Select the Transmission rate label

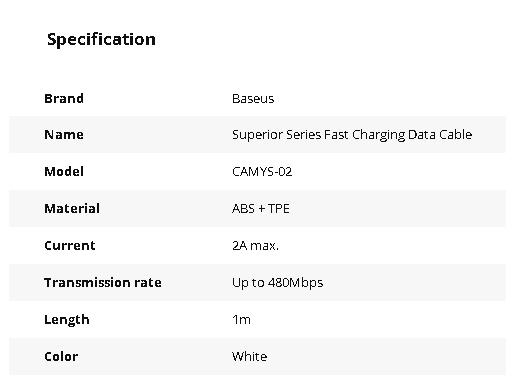tap(103, 283)
